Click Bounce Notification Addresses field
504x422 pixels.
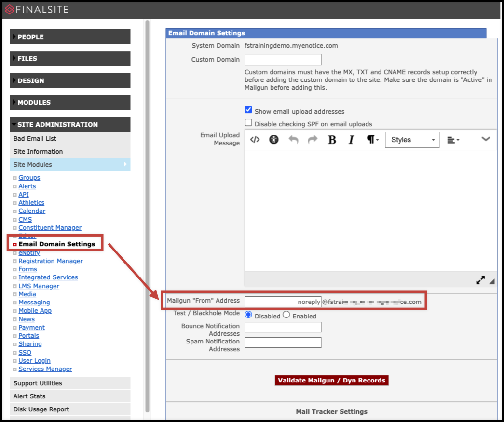(283, 327)
